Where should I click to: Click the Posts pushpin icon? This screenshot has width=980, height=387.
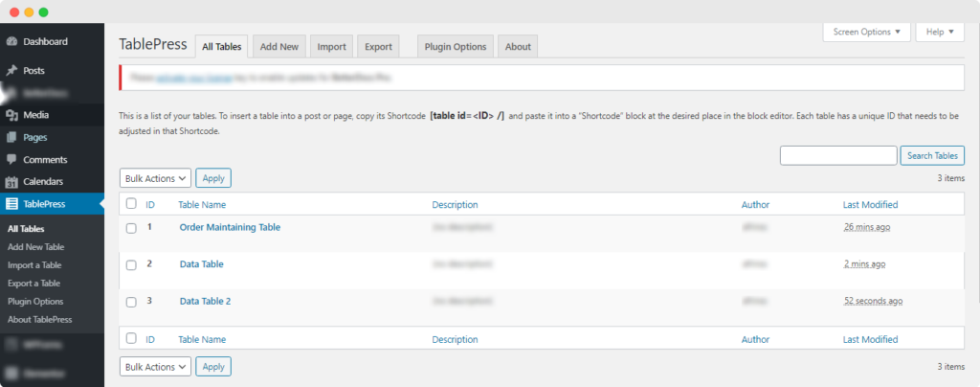click(11, 71)
